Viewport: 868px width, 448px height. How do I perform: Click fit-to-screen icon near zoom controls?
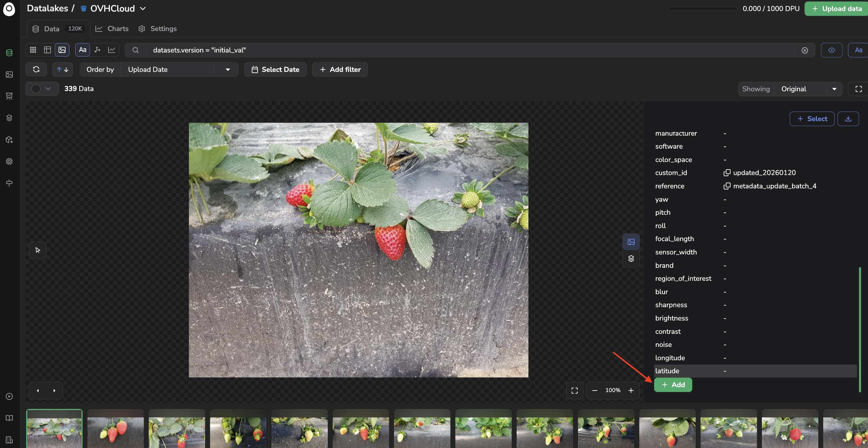[x=575, y=390]
